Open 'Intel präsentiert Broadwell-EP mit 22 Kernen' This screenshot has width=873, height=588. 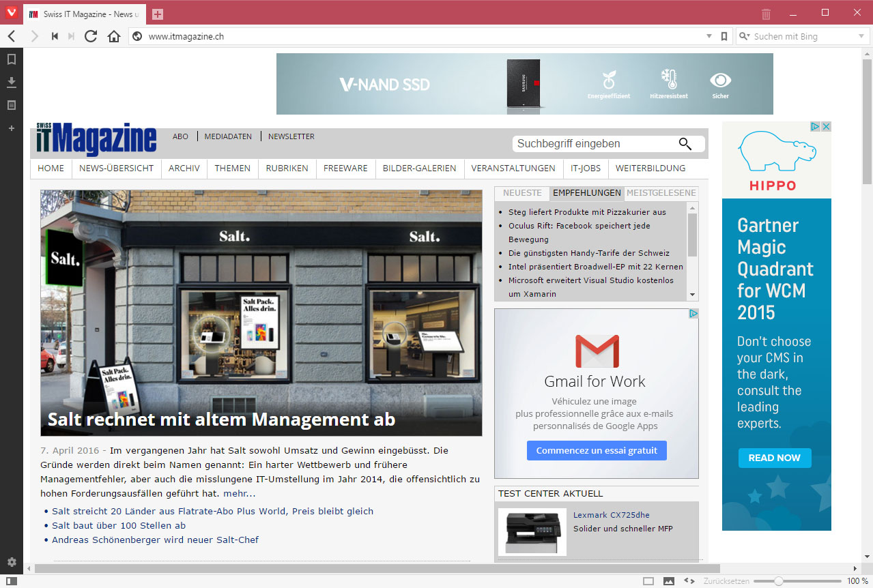tap(596, 267)
